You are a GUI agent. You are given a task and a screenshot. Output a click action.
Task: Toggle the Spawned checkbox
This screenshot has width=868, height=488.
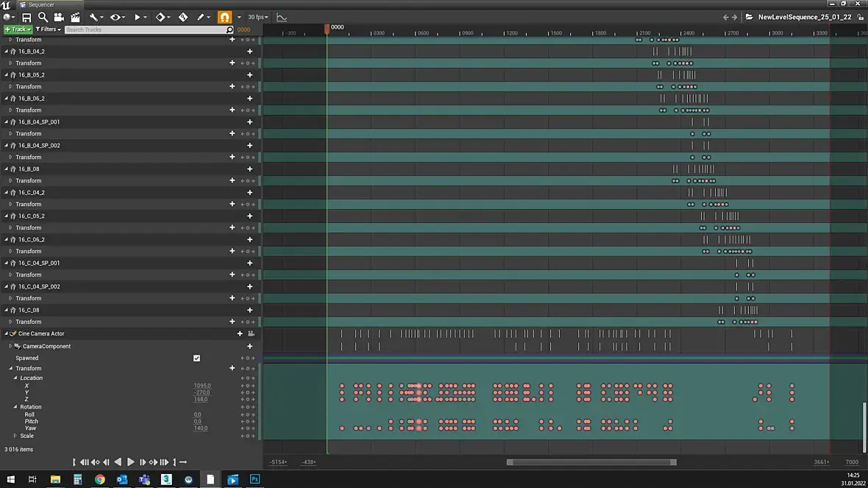[196, 358]
